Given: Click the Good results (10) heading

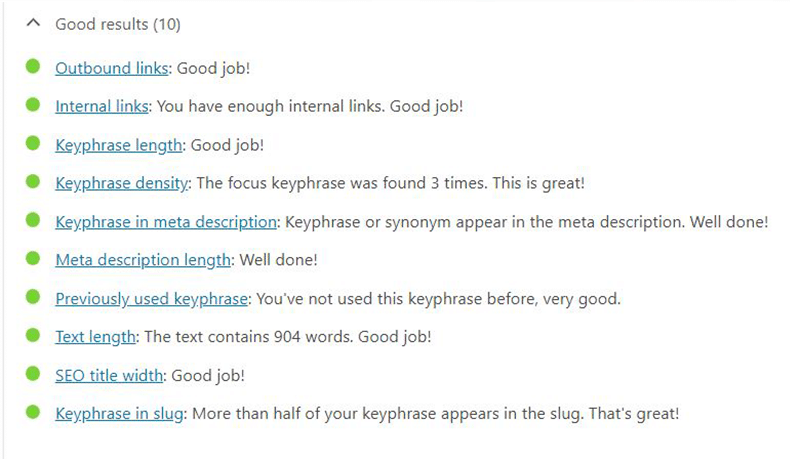Looking at the screenshot, I should point(118,24).
